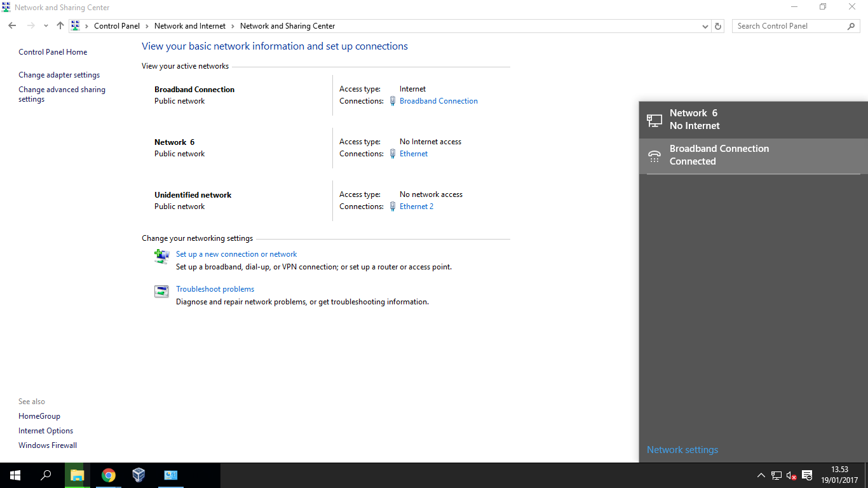Viewport: 868px width, 488px height.
Task: Click the 'No network access' text
Action: [431, 194]
